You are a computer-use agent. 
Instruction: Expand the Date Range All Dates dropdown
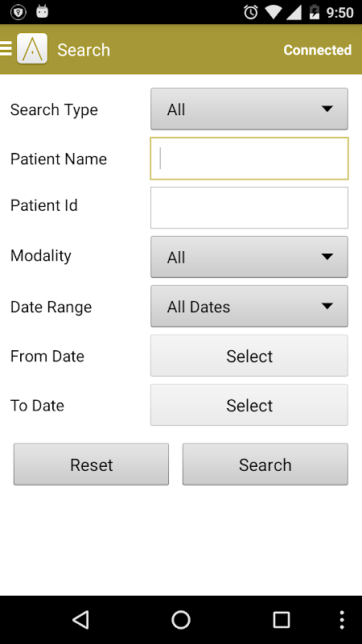[249, 306]
